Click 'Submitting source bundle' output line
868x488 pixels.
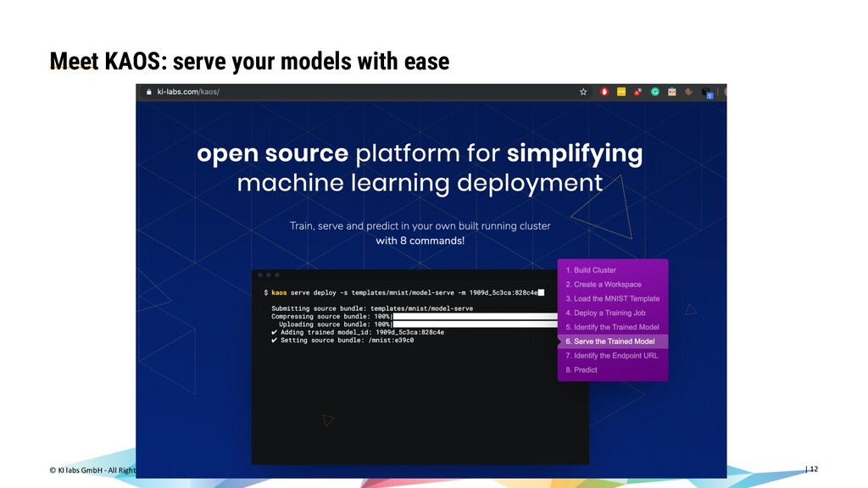coord(372,308)
